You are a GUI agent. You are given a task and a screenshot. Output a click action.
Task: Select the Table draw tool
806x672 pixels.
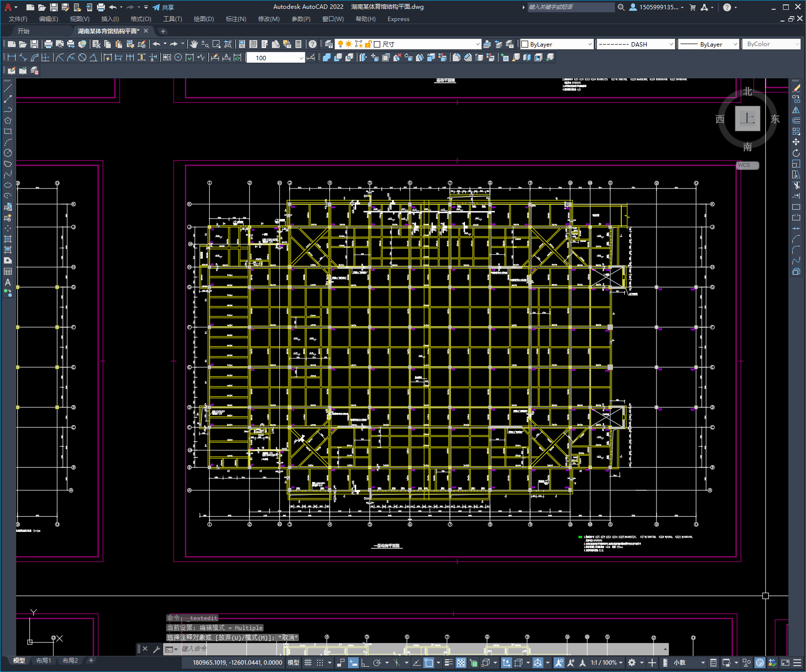(8, 271)
